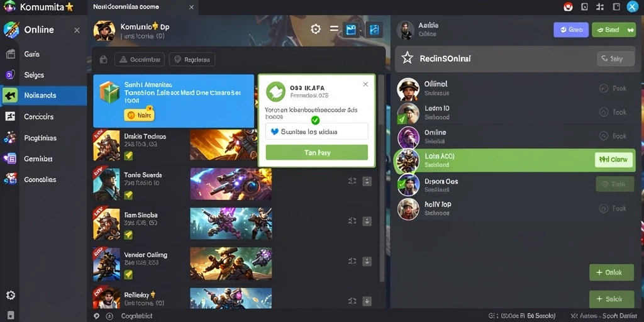Switch to the Regriatsa tab
This screenshot has height=322, width=644.
[x=192, y=60]
